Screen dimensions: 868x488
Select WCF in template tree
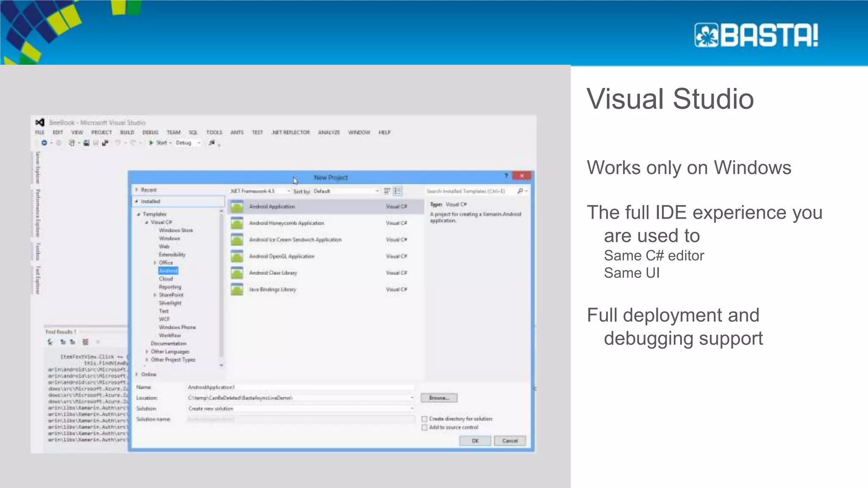(x=164, y=319)
